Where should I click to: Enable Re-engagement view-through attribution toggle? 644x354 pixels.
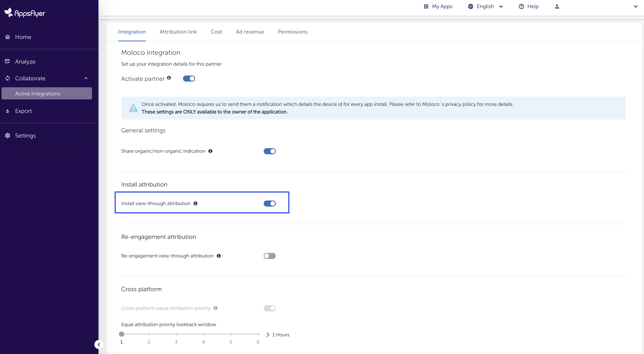(270, 256)
